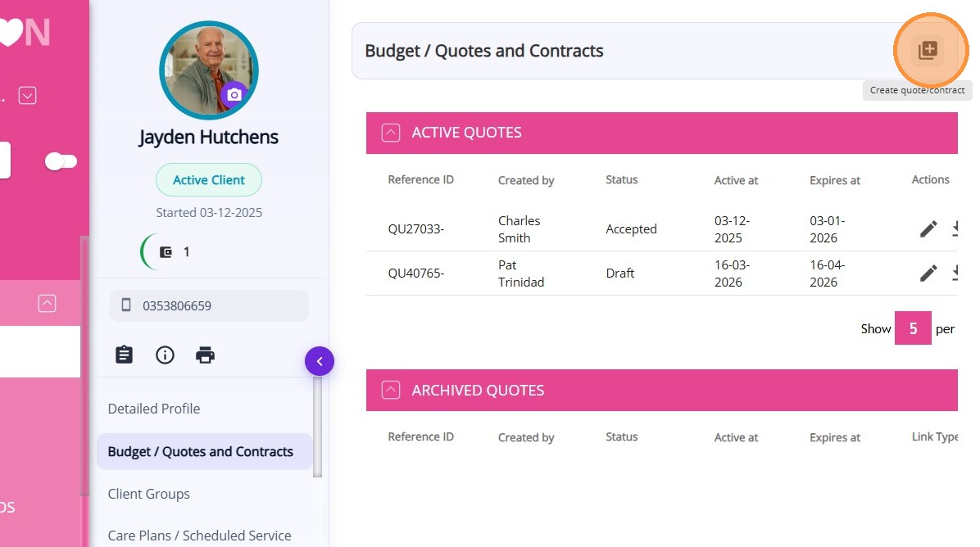Image resolution: width=980 pixels, height=547 pixels.
Task: Edit draft quote QU40765- with pencil icon
Action: (928, 273)
